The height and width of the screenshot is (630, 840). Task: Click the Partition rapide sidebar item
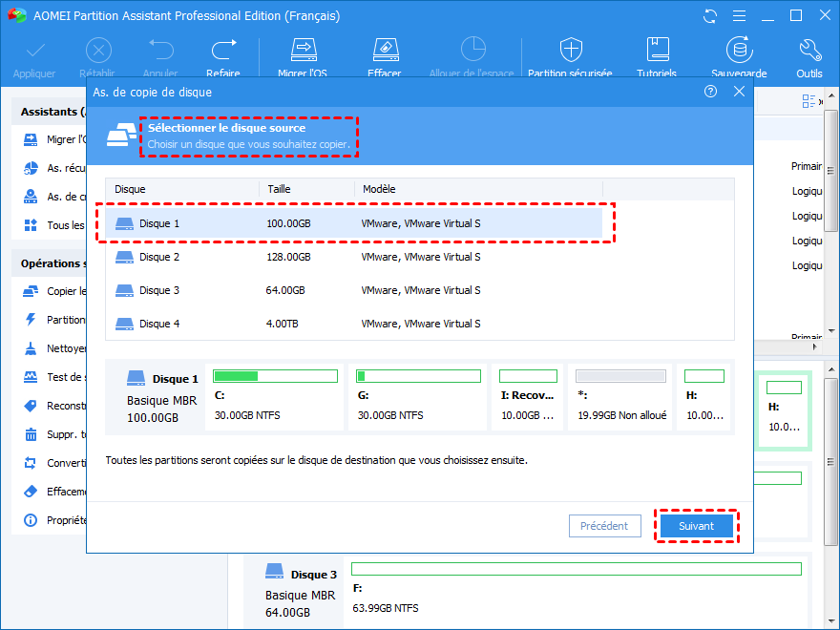(x=54, y=320)
